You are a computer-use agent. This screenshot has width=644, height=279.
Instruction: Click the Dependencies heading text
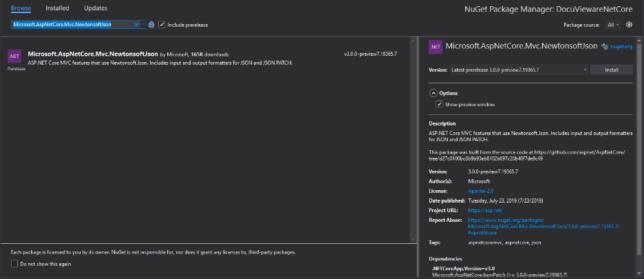coord(446,259)
